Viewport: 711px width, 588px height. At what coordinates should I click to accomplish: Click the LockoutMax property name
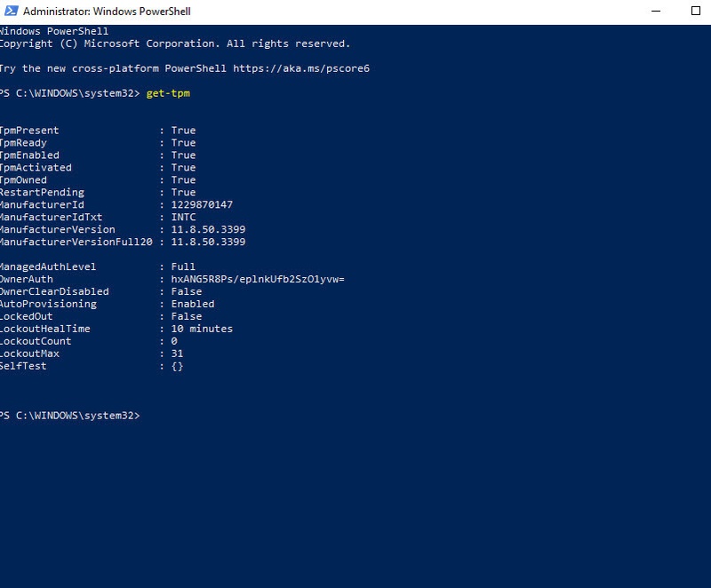(29, 354)
